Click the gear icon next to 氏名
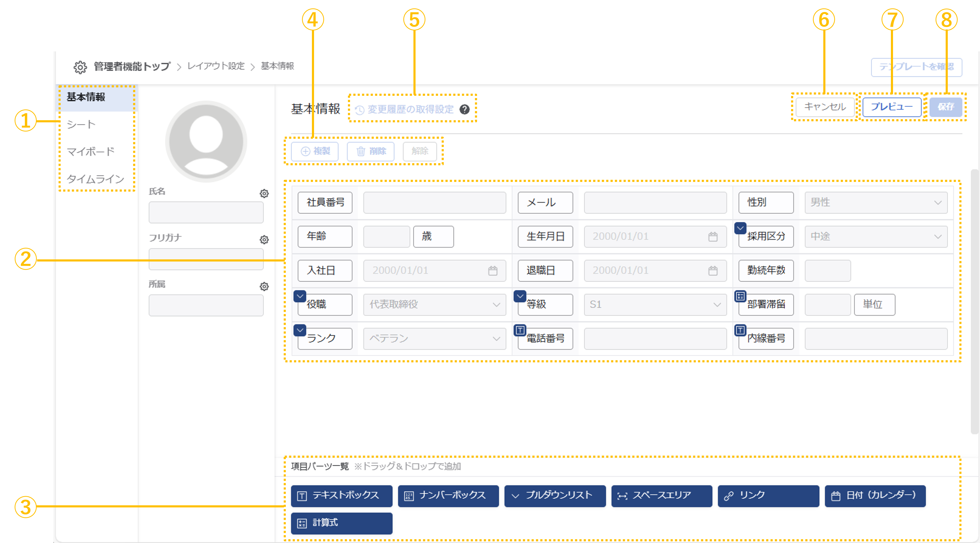The image size is (980, 543). [264, 193]
